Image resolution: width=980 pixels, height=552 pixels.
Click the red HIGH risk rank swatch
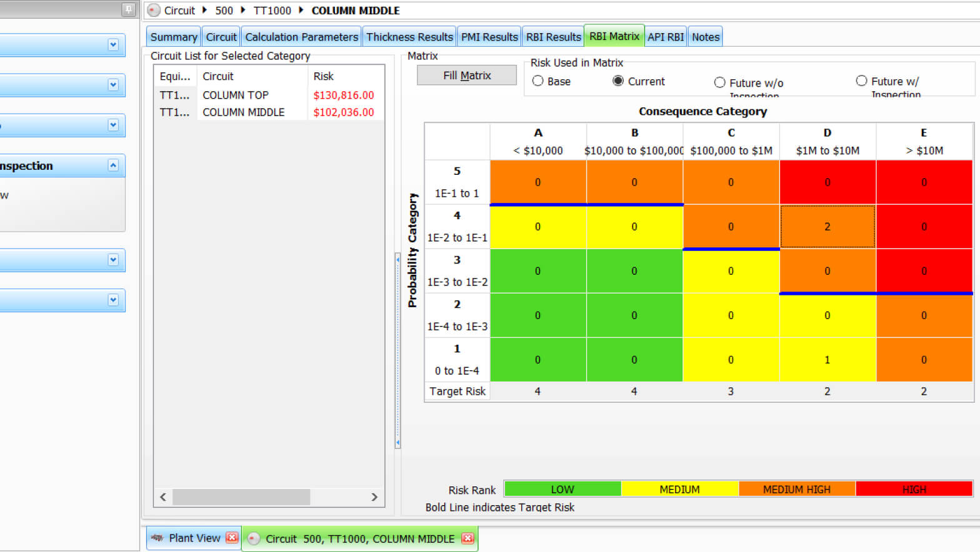coord(914,489)
